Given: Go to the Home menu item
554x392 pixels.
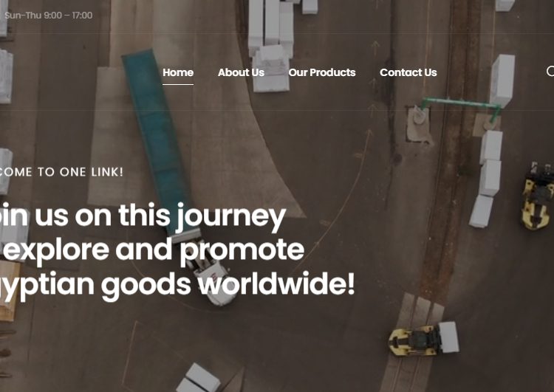Looking at the screenshot, I should point(178,72).
